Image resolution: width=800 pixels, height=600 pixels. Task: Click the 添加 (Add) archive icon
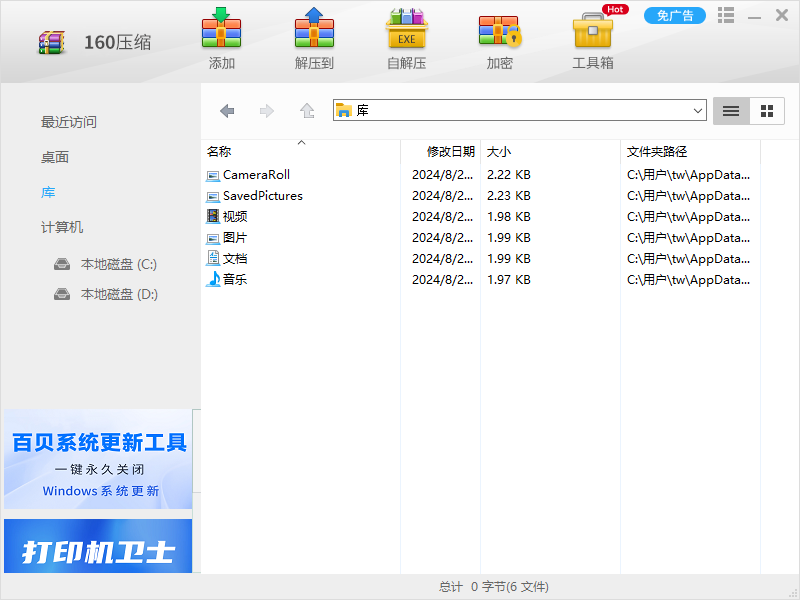(221, 28)
